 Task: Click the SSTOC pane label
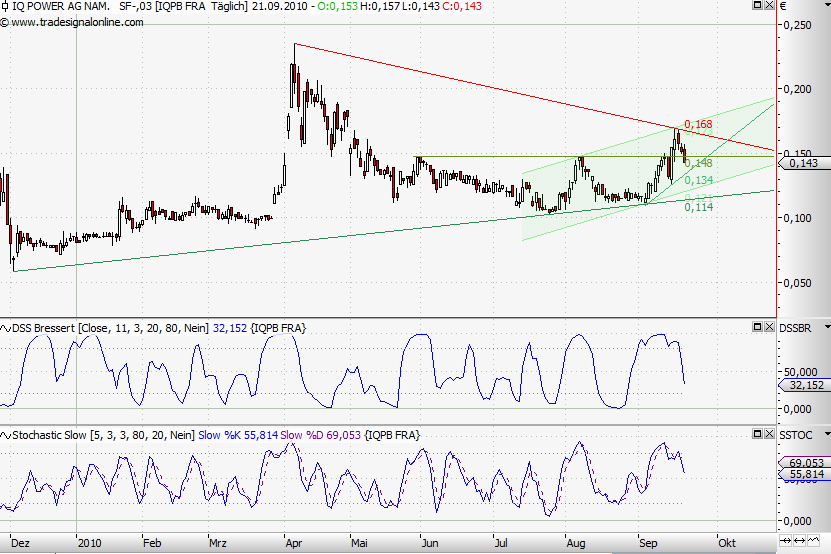click(795, 435)
